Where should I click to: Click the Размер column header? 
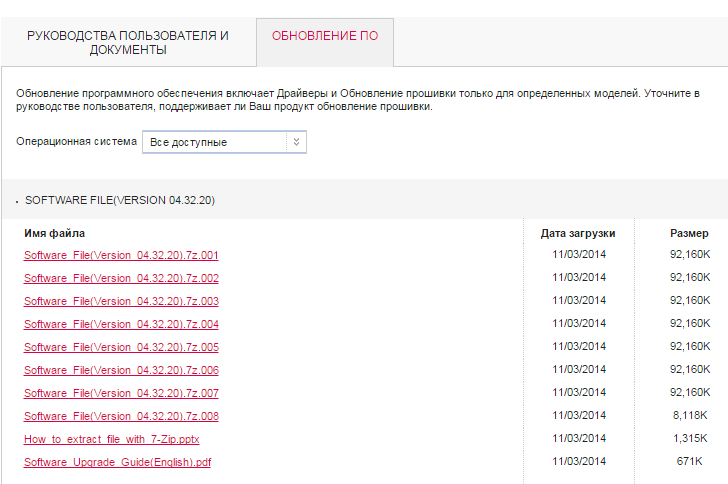pyautogui.click(x=689, y=233)
